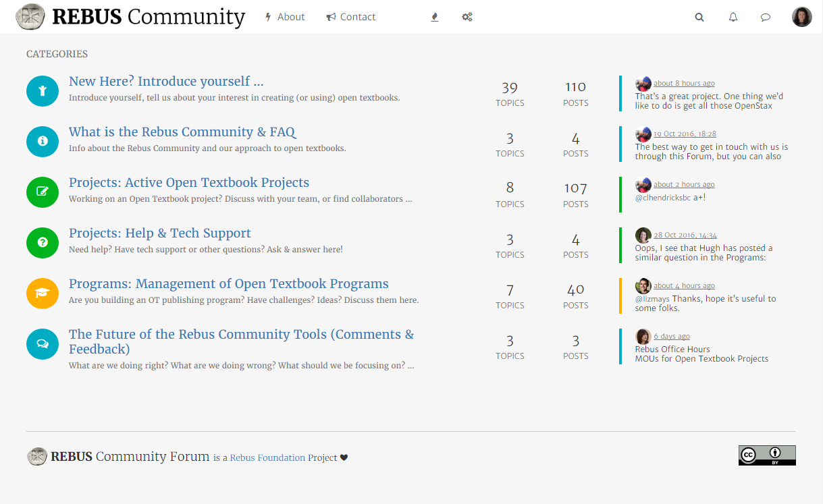This screenshot has width=823, height=504.
Task: Click the 'about 2 hours ago' timestamp
Action: (684, 185)
